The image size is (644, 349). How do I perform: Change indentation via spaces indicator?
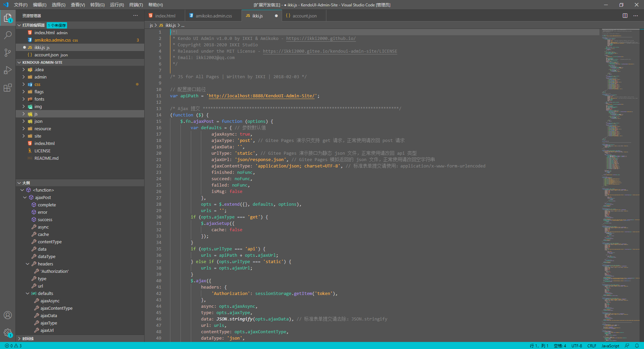click(x=560, y=346)
